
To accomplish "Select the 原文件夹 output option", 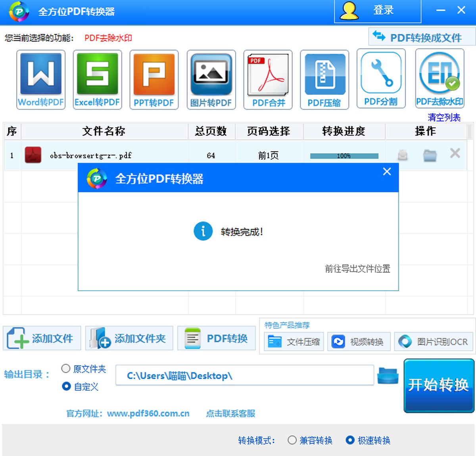I will coord(66,369).
